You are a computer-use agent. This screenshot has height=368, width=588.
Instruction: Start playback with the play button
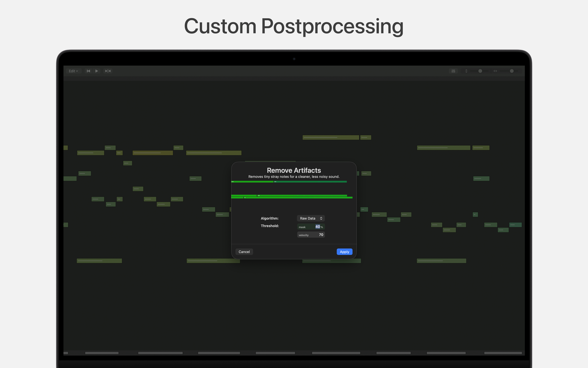[97, 71]
